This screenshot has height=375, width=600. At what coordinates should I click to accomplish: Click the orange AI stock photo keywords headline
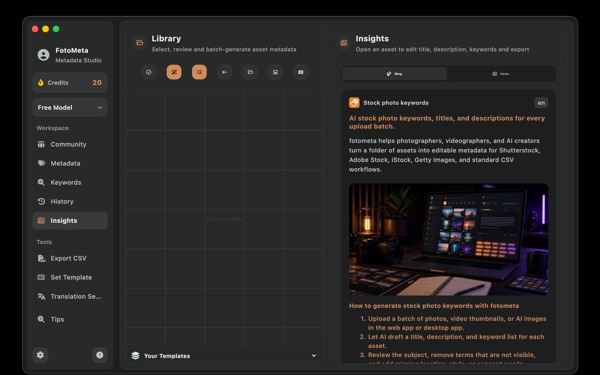click(x=447, y=122)
